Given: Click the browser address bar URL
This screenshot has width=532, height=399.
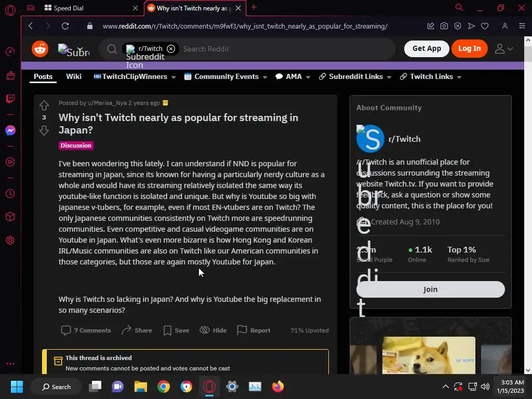Looking at the screenshot, I should click(245, 26).
